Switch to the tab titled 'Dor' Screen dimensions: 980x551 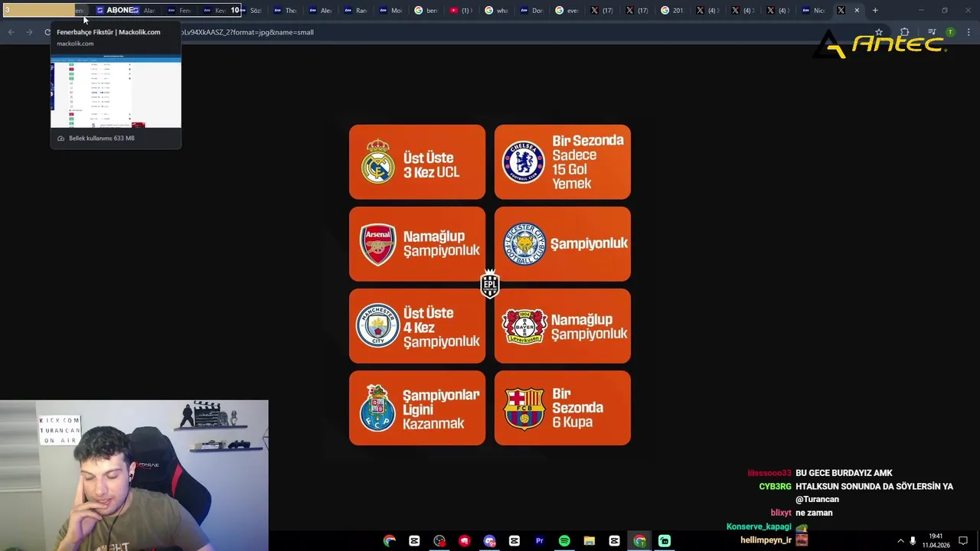pyautogui.click(x=532, y=11)
